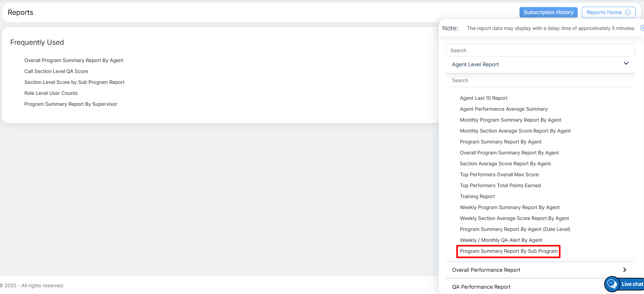
Task: Open Program Summary Report By Sub Program
Action: click(x=509, y=251)
